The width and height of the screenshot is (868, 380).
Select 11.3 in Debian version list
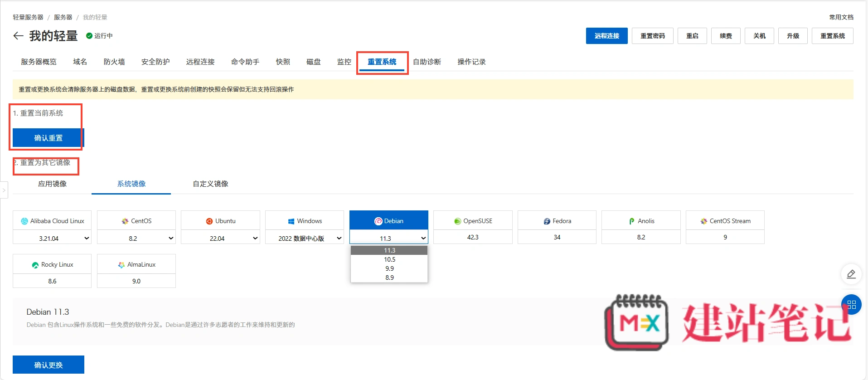[x=389, y=250]
